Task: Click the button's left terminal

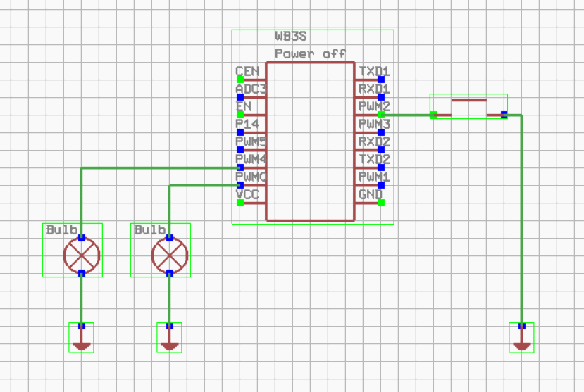Action: click(433, 115)
